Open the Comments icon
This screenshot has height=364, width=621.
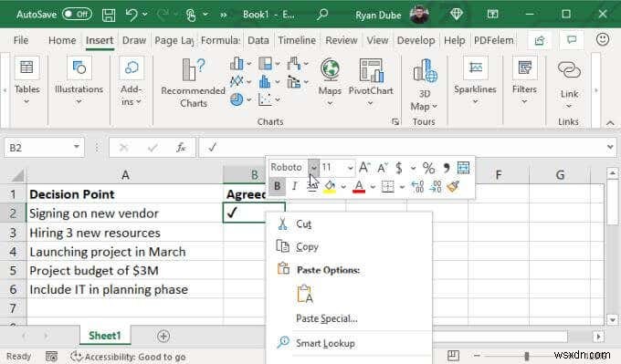572,40
